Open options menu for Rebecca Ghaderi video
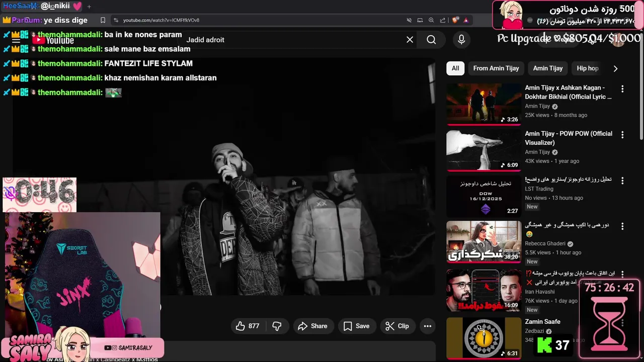 point(622,226)
